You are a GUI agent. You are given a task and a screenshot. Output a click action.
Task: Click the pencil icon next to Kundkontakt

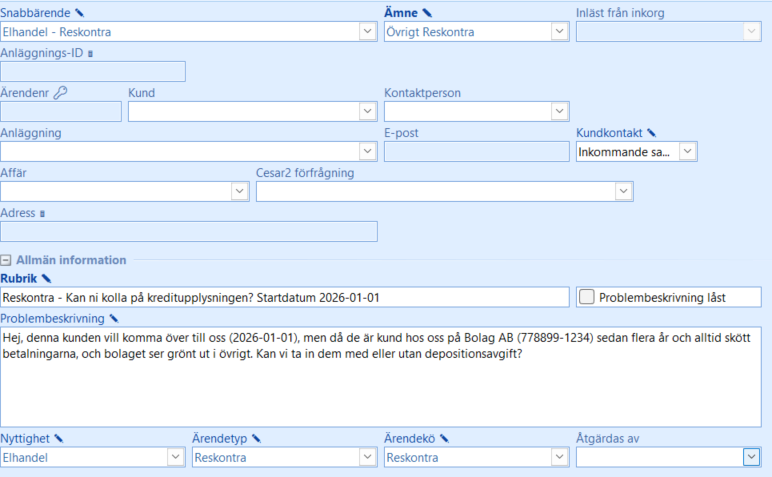point(651,132)
